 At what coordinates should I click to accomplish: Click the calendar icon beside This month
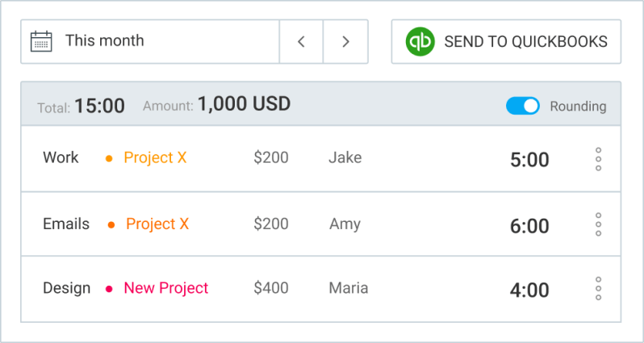coord(41,41)
